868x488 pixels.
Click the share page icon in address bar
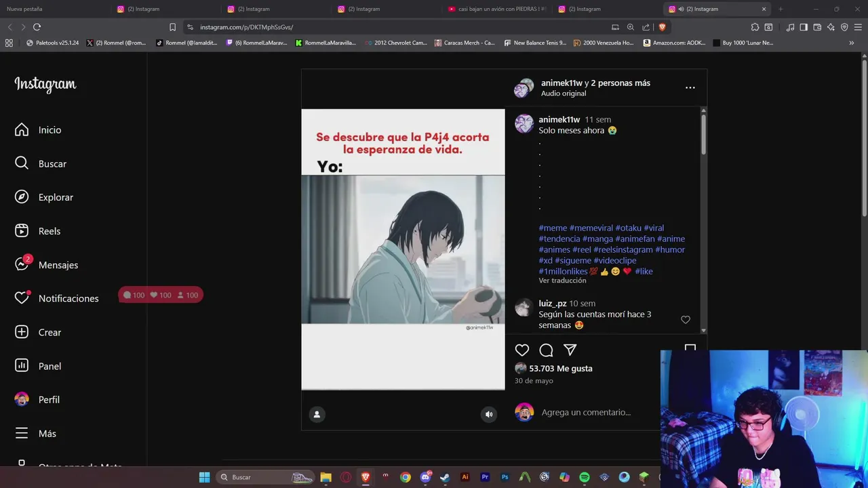[x=646, y=27]
